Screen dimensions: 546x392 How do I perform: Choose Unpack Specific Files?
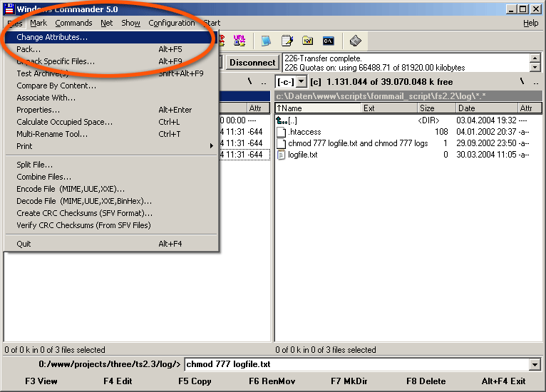coord(111,61)
